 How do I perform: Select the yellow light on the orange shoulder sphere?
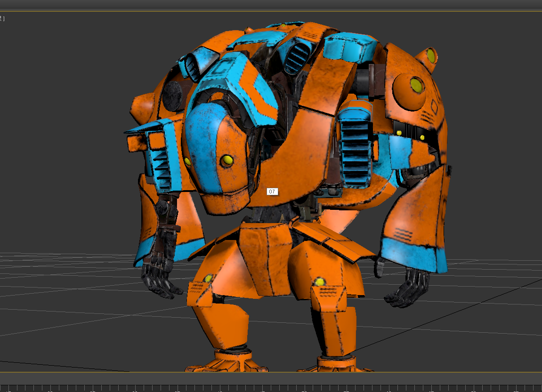(416, 85)
